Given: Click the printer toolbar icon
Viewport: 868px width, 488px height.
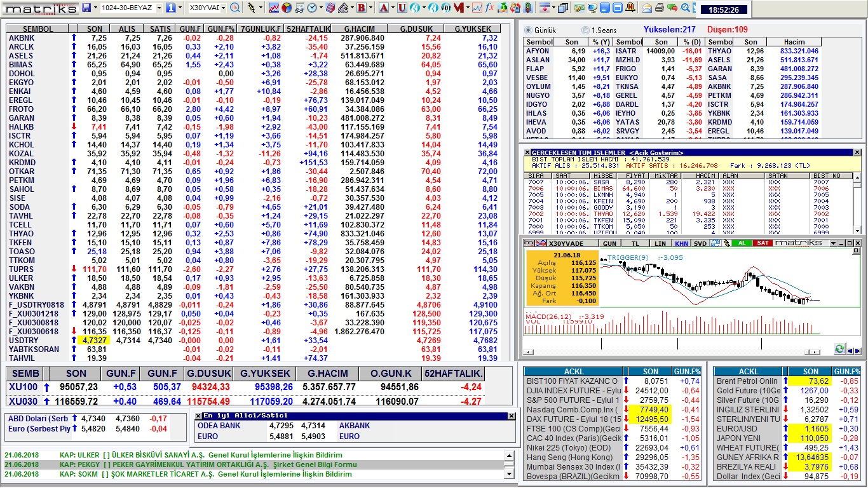Looking at the screenshot, I should 659,8.
